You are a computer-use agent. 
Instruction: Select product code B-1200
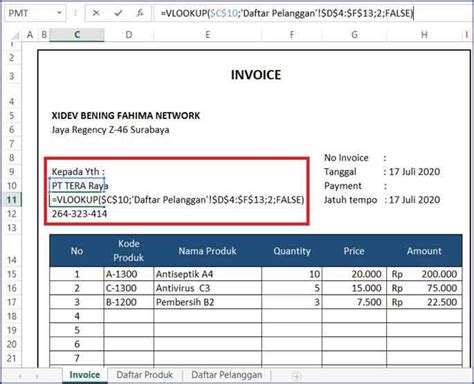tap(129, 302)
